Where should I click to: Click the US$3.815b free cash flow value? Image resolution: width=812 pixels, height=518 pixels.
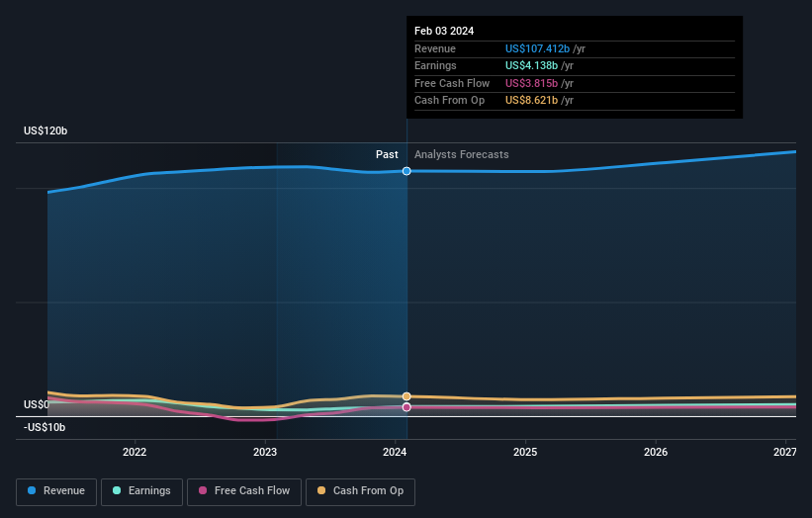click(x=531, y=83)
